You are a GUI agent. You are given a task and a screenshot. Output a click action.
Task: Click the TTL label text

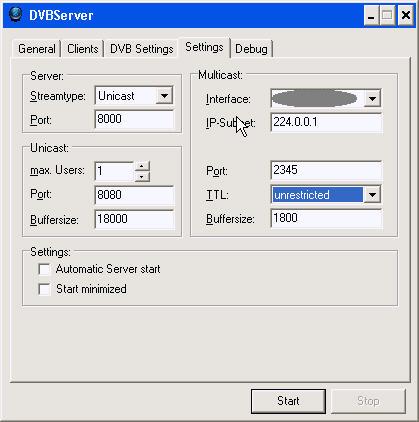217,195
